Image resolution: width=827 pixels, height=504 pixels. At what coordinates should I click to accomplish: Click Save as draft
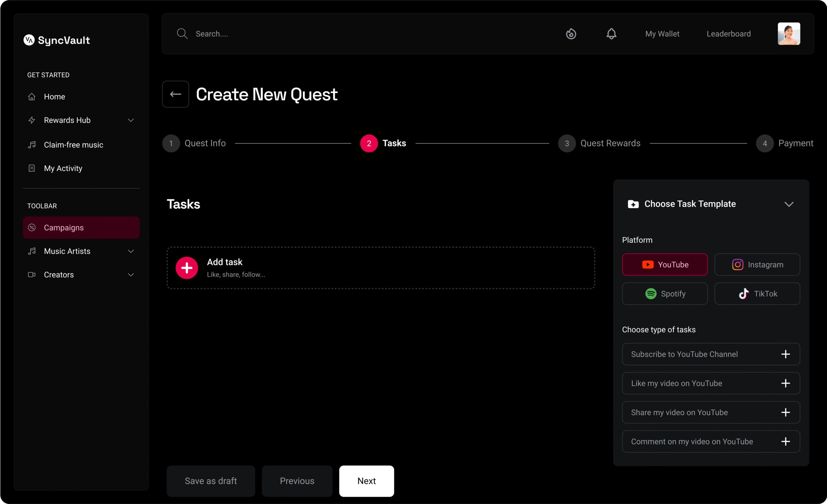pos(211,481)
